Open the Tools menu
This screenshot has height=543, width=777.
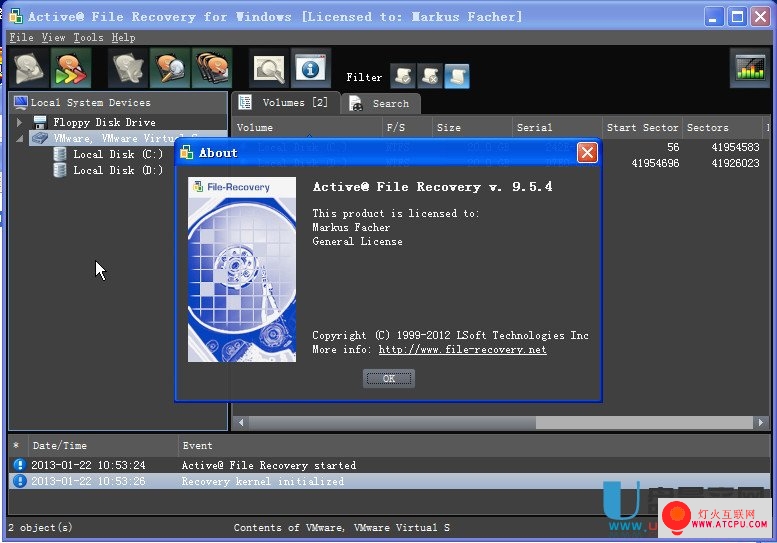click(88, 37)
